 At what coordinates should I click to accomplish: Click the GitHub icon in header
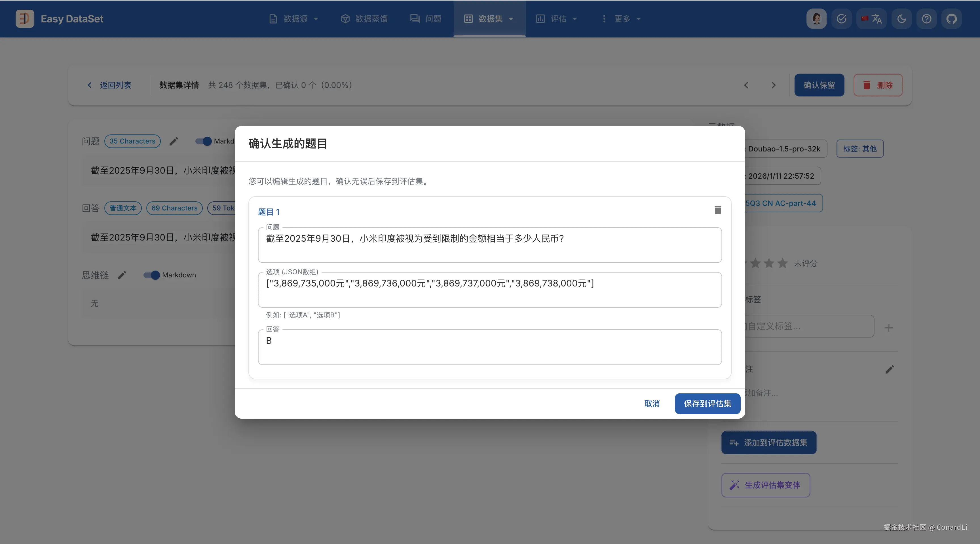pos(951,19)
